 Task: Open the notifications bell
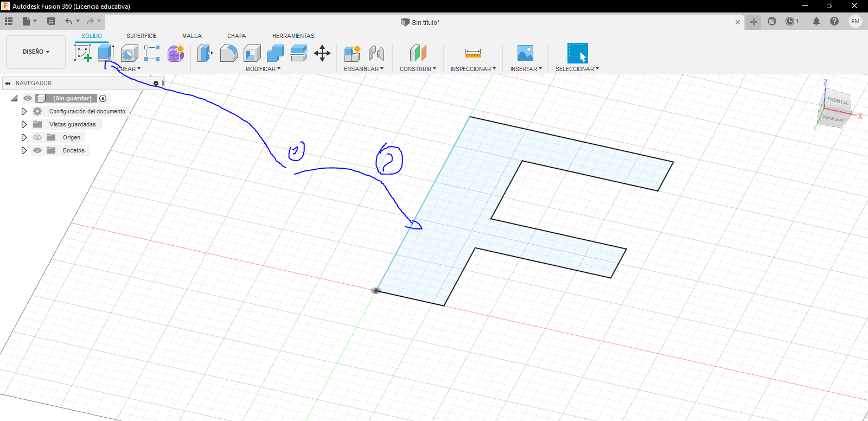point(816,21)
